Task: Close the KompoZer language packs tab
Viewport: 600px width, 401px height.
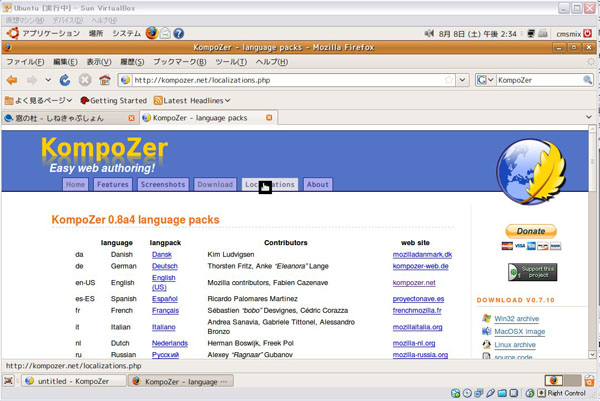Action: point(269,118)
